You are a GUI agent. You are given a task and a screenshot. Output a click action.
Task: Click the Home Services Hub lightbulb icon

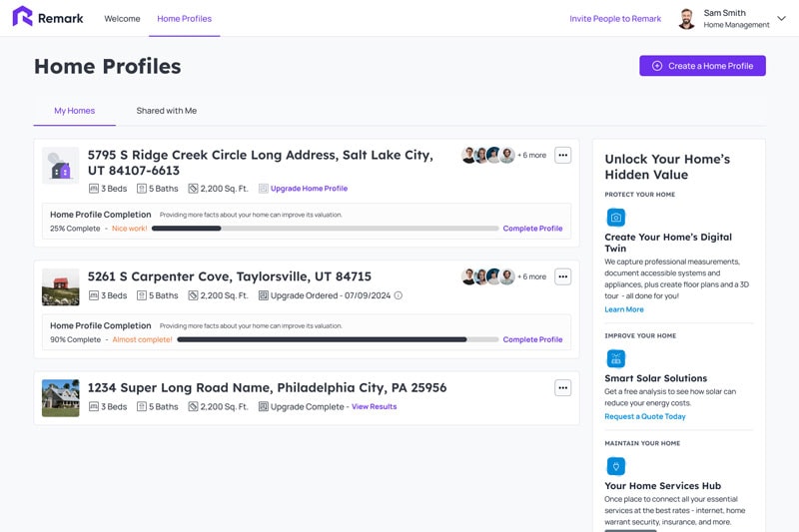tap(616, 466)
